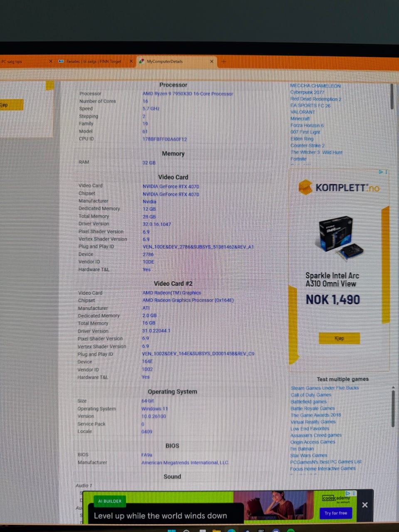
Task: Click Driver Version value '32.0.16.1047'
Action: click(x=157, y=224)
